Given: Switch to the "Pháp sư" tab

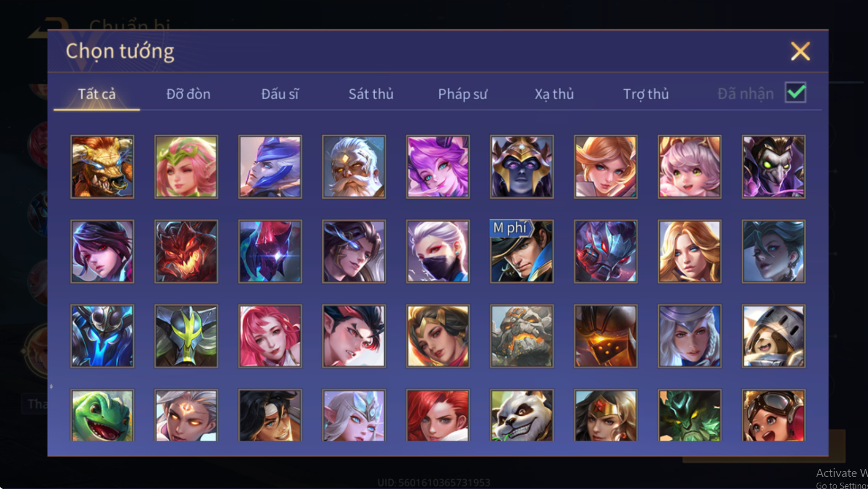Looking at the screenshot, I should coord(463,94).
